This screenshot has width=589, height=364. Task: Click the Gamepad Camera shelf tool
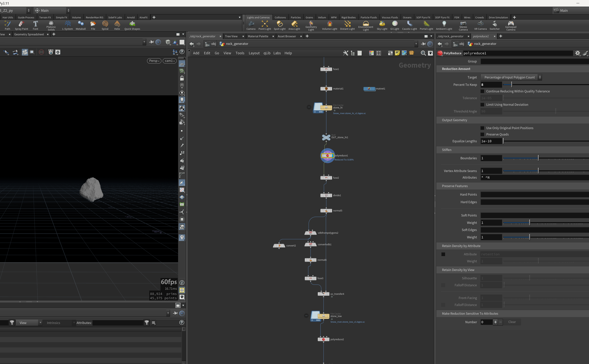tap(510, 26)
